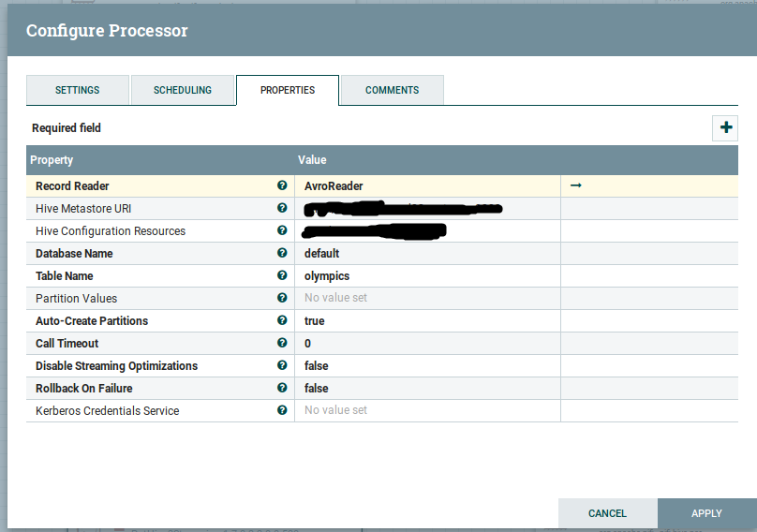
Task: Edit the redacted Hive Metastore URI value
Action: click(428, 209)
